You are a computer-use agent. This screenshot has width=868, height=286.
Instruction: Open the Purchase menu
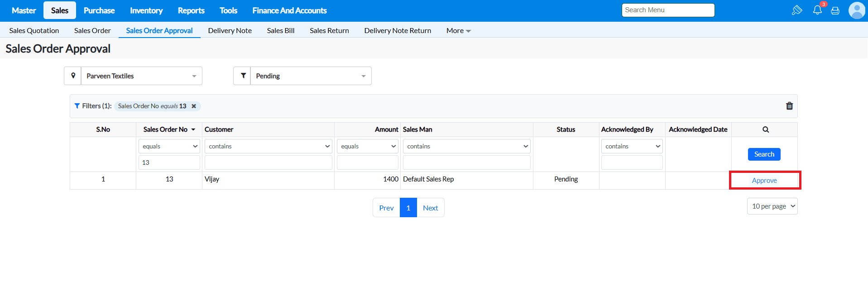coord(99,10)
